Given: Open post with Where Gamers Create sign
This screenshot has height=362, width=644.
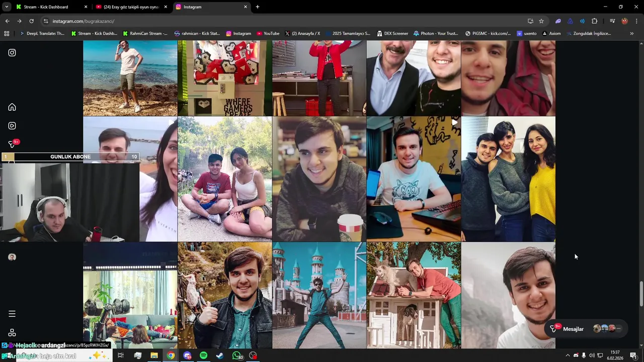Looking at the screenshot, I should click(x=225, y=78).
